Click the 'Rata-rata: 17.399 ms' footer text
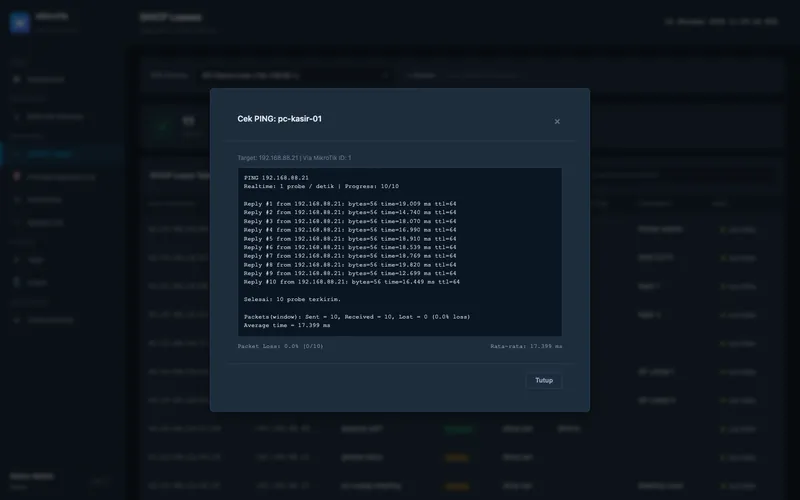 coord(526,346)
